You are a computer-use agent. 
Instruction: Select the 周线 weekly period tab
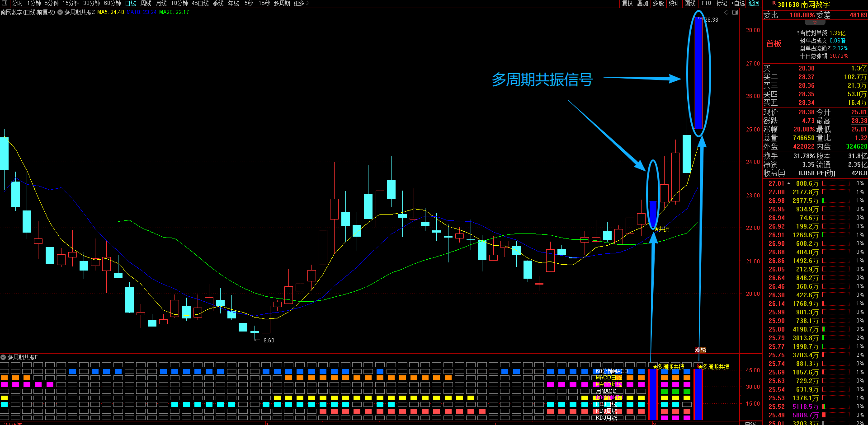point(146,3)
